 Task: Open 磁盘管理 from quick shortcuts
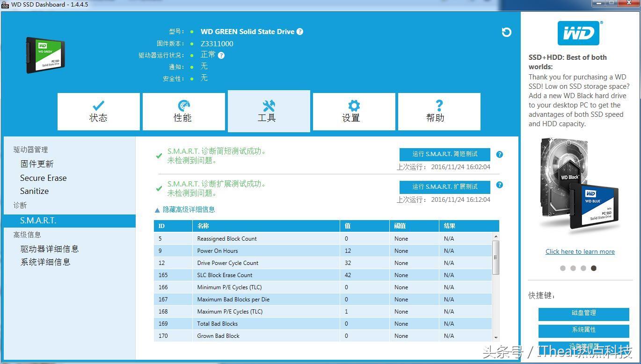[583, 314]
